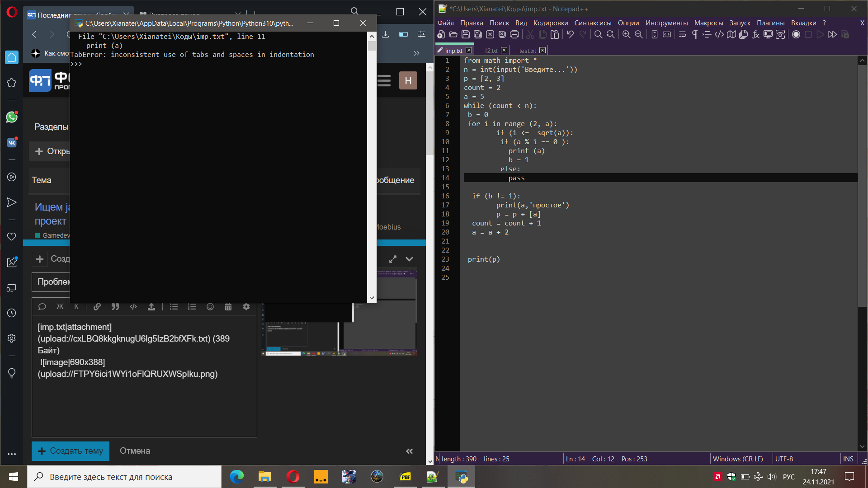Print document from Notepad++ toolbar
The height and width of the screenshot is (488, 868).
click(514, 34)
